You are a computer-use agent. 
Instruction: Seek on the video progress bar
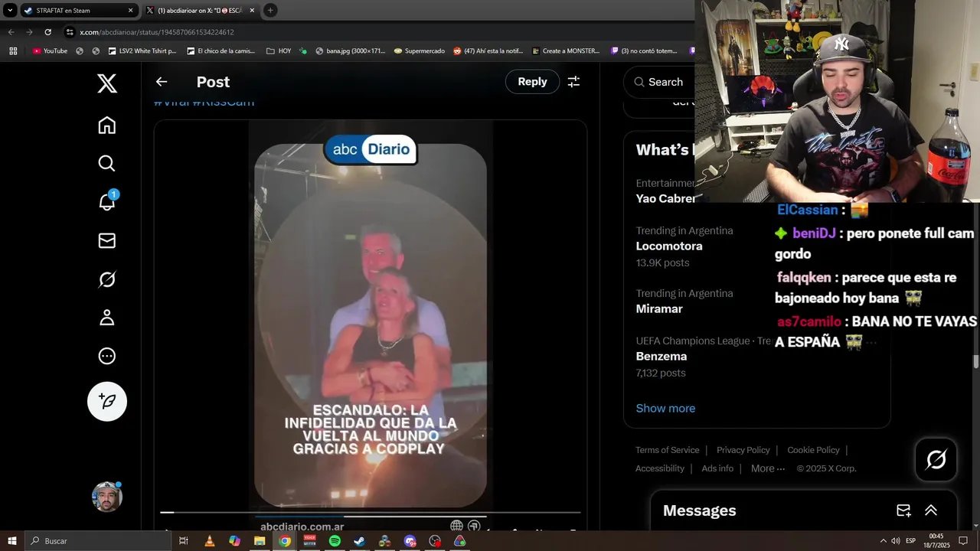pos(371,513)
